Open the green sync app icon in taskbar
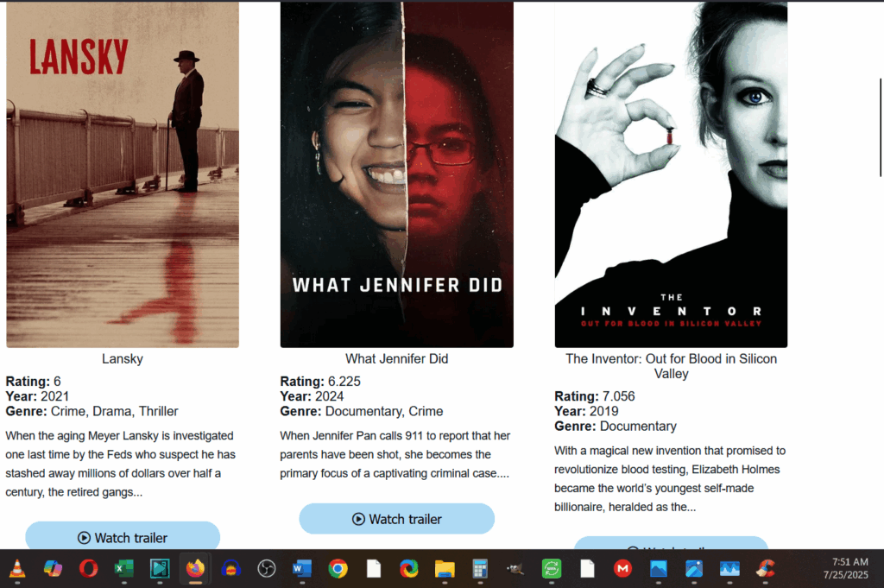The height and width of the screenshot is (588, 884). coord(552,568)
